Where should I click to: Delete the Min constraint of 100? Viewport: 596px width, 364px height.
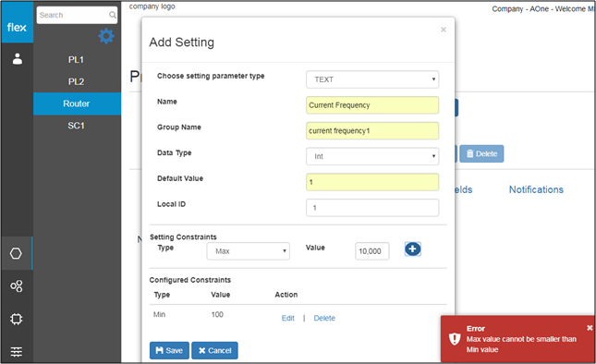(x=324, y=318)
